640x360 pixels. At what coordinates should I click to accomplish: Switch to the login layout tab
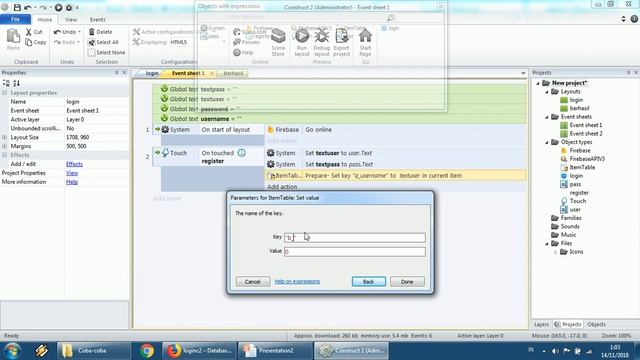click(152, 73)
